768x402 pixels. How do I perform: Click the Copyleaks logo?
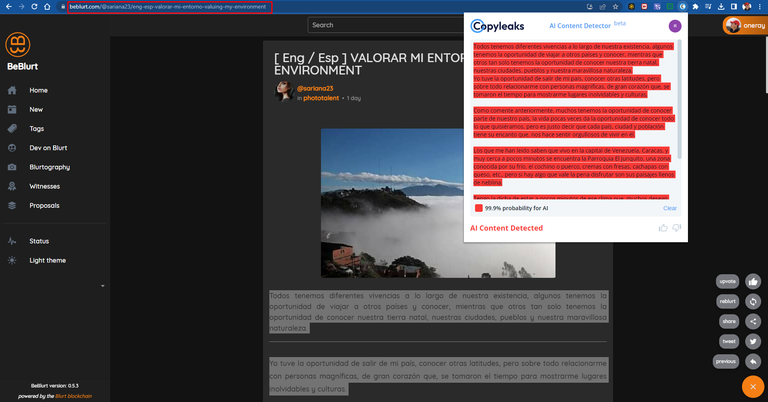click(497, 26)
